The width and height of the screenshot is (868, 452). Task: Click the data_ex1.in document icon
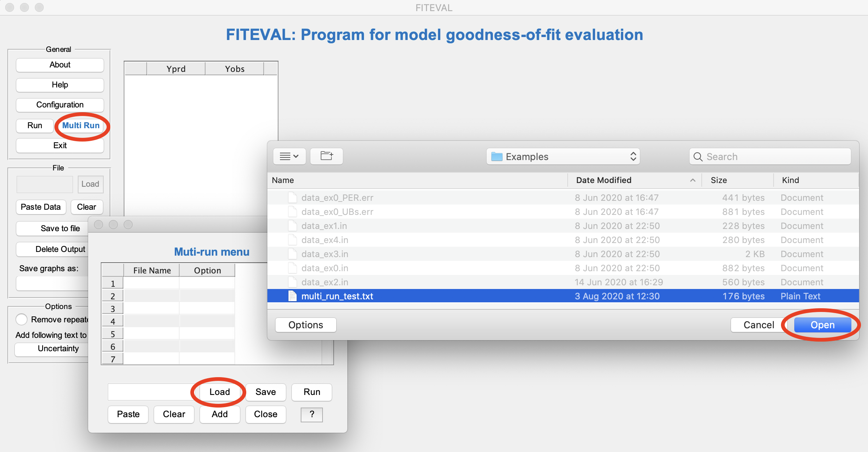tap(293, 226)
